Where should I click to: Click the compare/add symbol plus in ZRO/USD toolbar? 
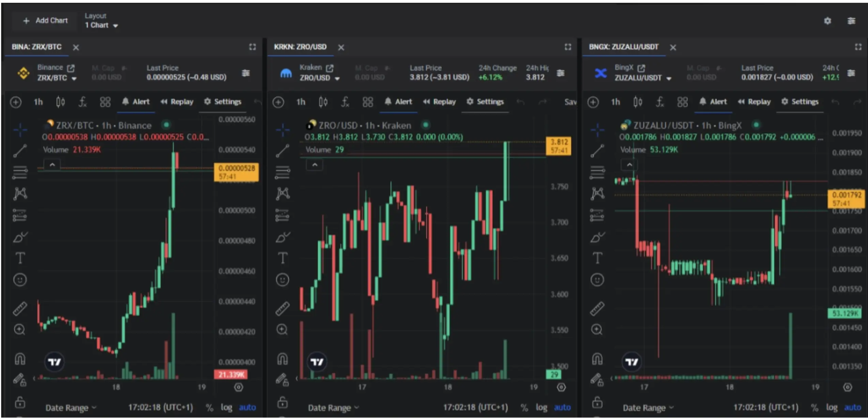pos(278,102)
